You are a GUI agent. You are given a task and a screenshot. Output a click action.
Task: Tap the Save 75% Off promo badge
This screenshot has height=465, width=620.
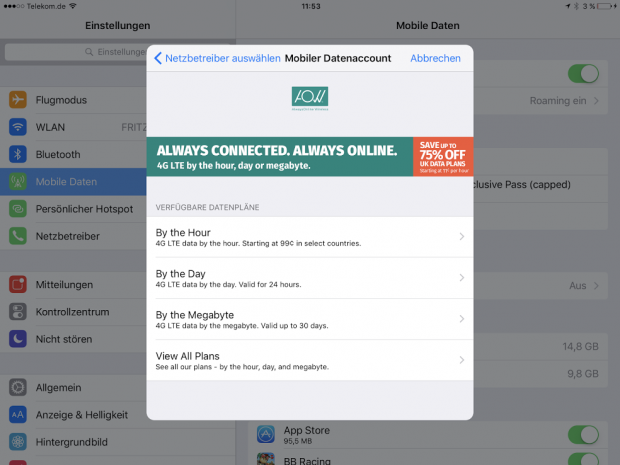coord(443,157)
